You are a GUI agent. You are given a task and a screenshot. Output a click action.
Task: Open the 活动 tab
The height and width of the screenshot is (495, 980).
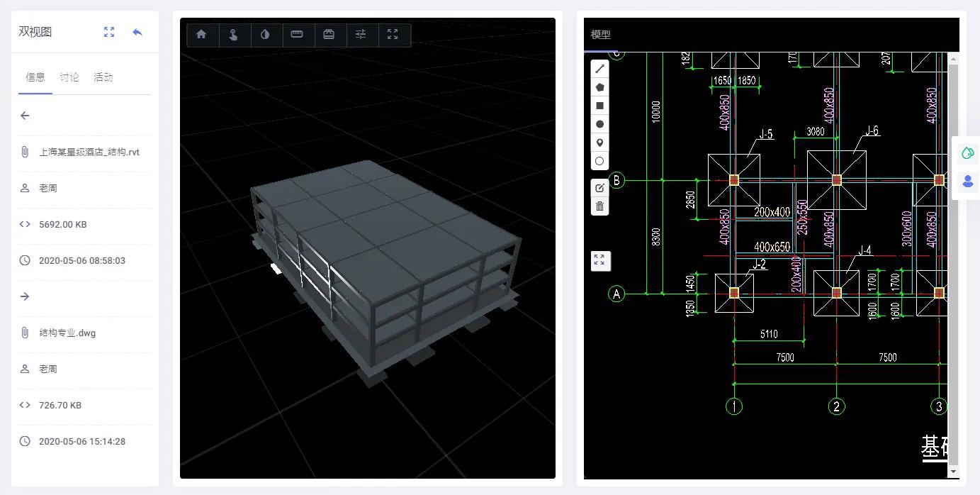103,77
